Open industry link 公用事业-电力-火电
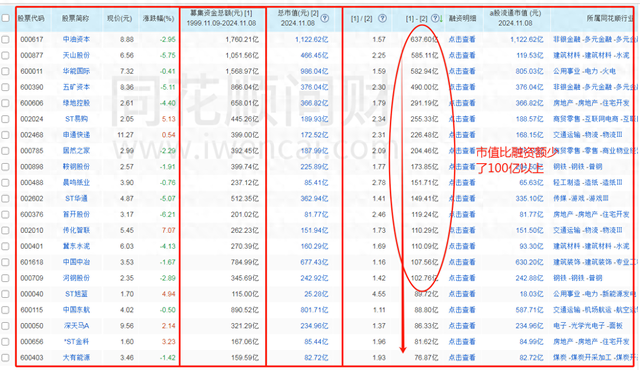This screenshot has width=640, height=370. [584, 71]
